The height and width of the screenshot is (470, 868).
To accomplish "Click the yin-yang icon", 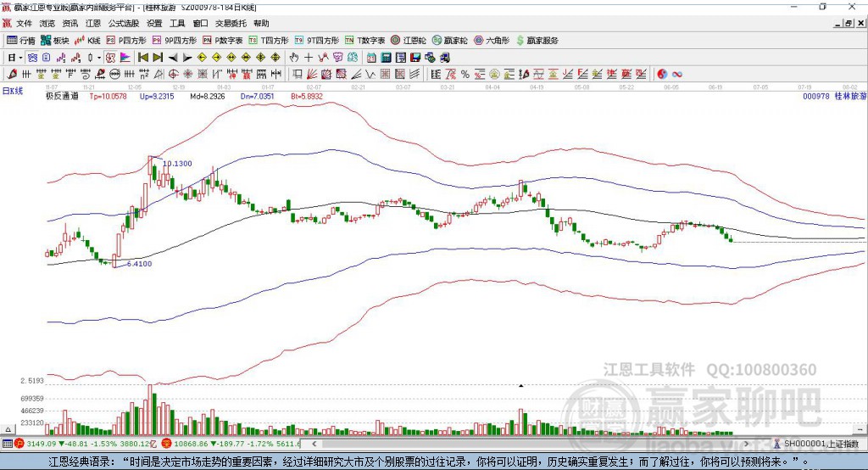I will 662,75.
